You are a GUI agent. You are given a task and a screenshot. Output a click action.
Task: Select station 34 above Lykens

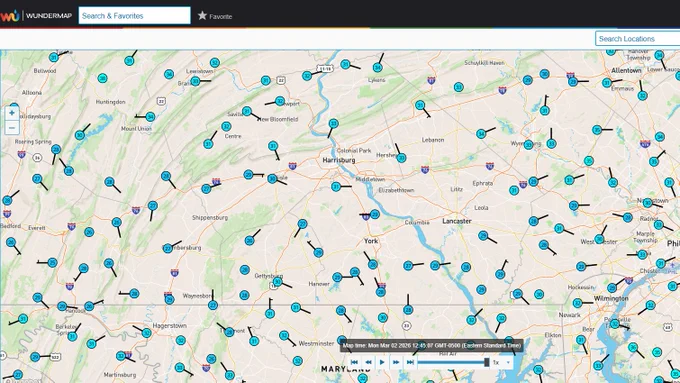378,68
